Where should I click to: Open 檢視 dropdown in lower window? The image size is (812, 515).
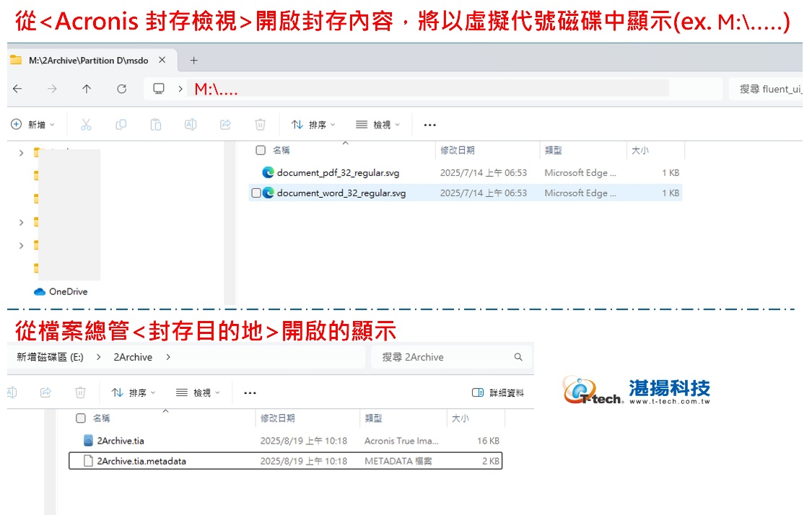(198, 393)
